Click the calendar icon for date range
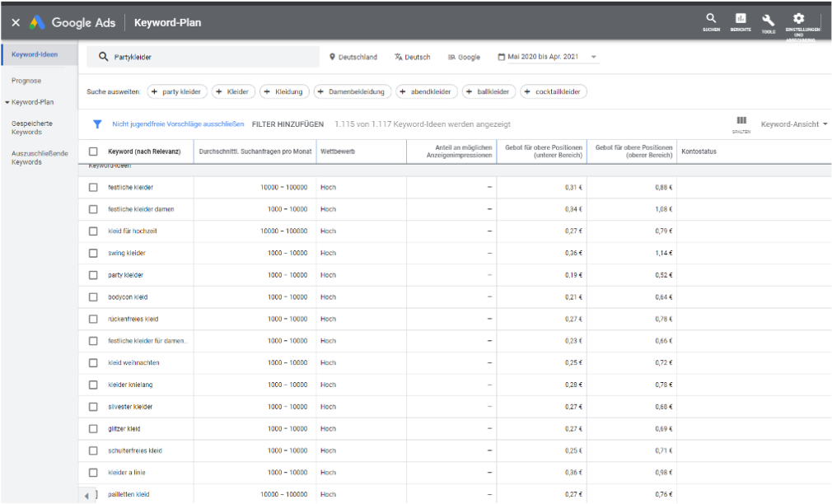832x504 pixels. pyautogui.click(x=501, y=57)
